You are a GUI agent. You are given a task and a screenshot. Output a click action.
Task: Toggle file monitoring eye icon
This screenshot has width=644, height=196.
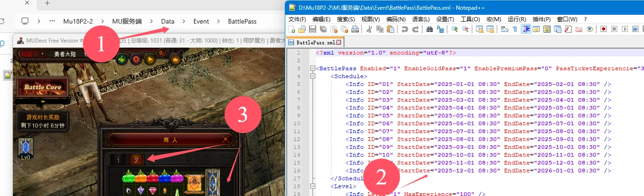click(590, 29)
